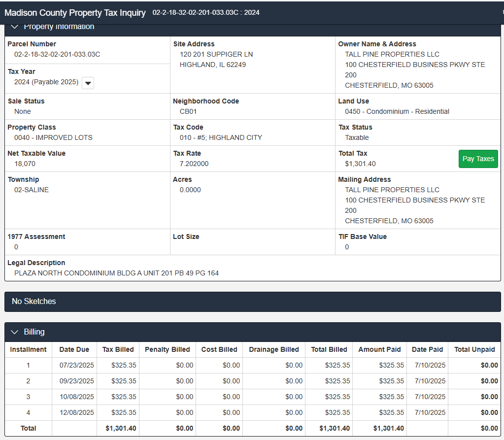This screenshot has width=504, height=440.
Task: Collapse the Property Information section chevron
Action: (14, 27)
